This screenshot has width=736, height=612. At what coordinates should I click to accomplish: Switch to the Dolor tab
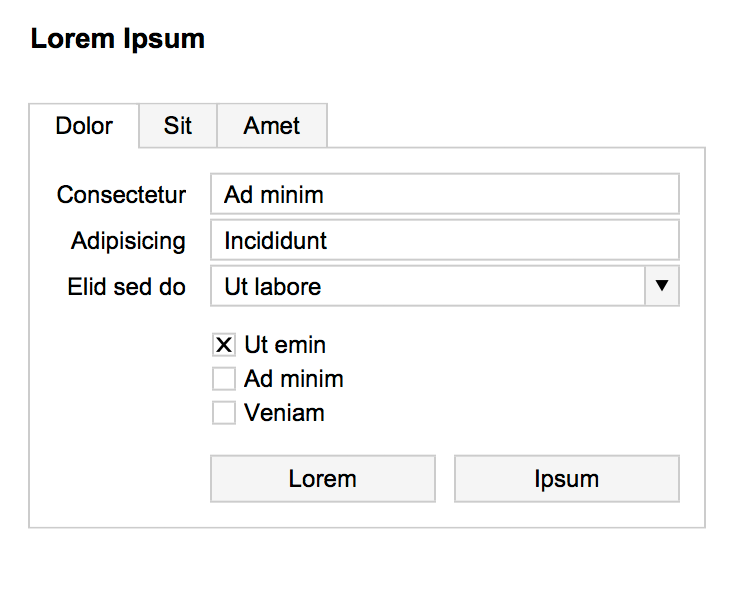pos(84,127)
